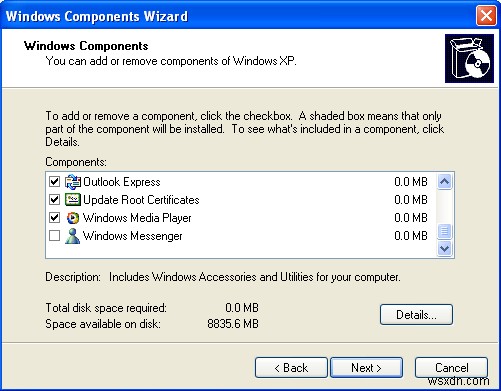Check the Windows Messenger checkbox
Screen dimensions: 501x391
[x=54, y=236]
